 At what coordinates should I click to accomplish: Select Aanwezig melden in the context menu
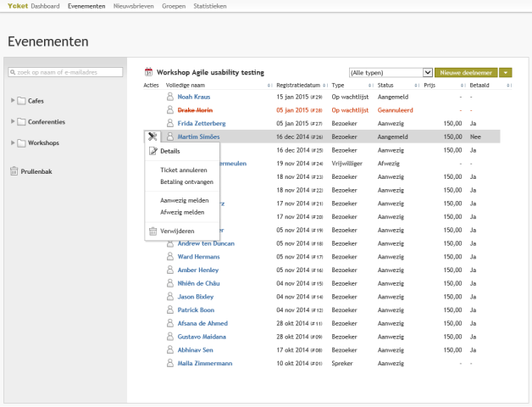click(182, 200)
